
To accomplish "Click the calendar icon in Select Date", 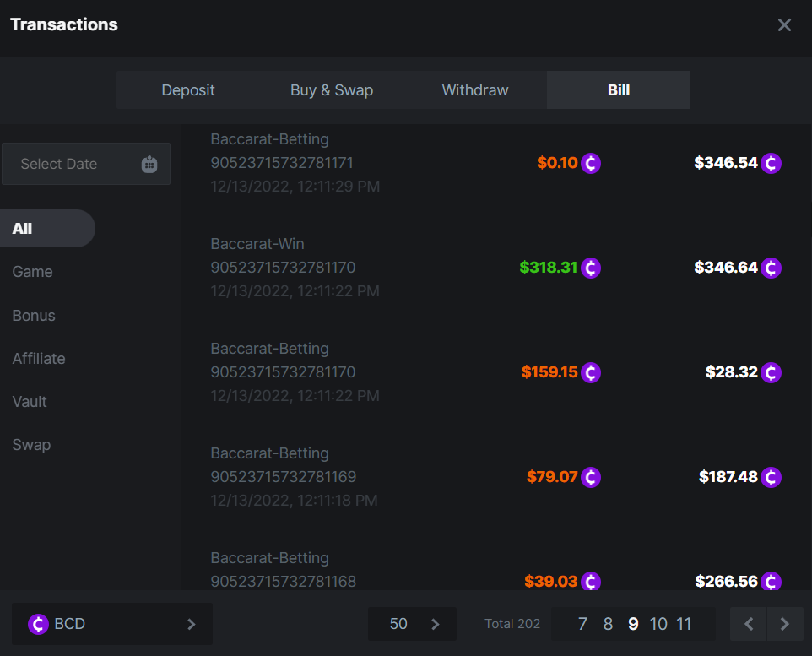I will coord(149,164).
